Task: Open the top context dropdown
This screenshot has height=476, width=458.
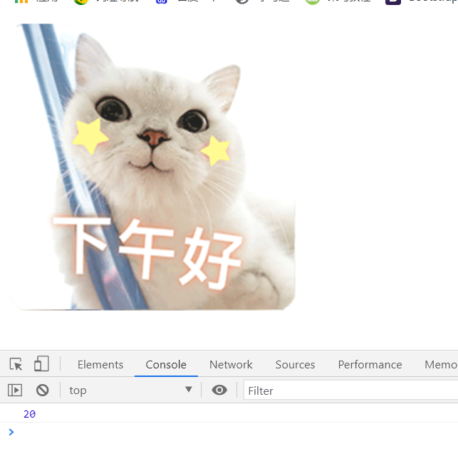Action: pyautogui.click(x=130, y=390)
